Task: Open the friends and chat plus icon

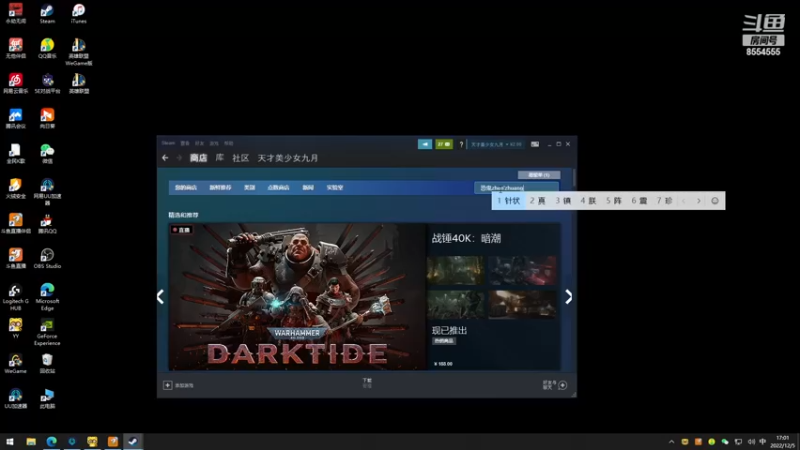Action: click(563, 385)
